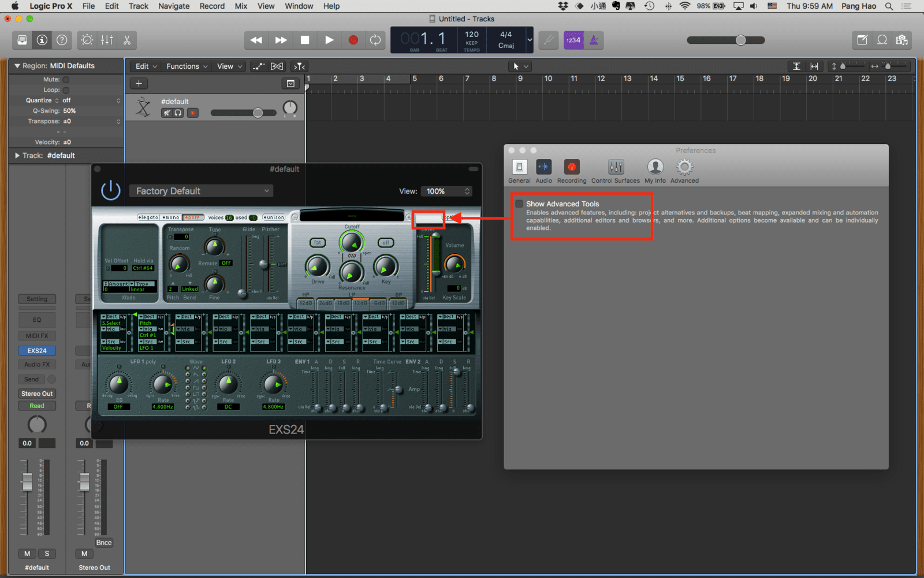This screenshot has width=924, height=578.
Task: Solo the #default track with headphone button
Action: pyautogui.click(x=178, y=113)
